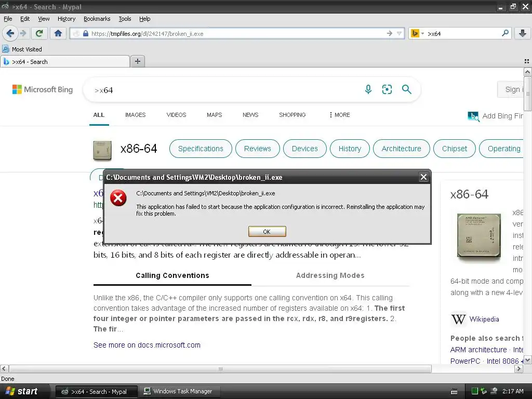The height and width of the screenshot is (399, 532).
Task: Click the horizontal scrollbar thumb
Action: (x=220, y=369)
